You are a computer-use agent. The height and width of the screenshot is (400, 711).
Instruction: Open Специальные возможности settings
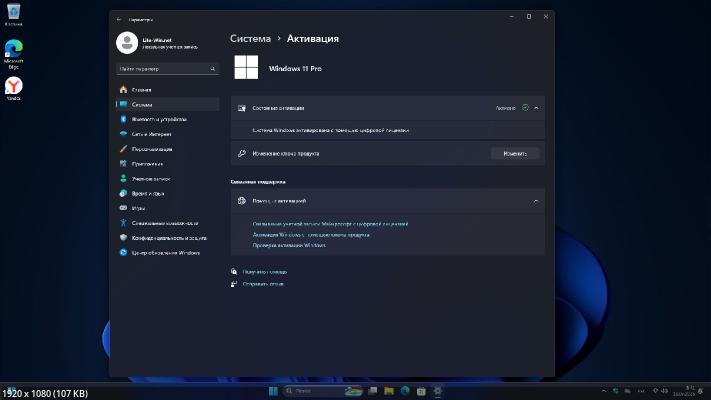coord(167,223)
